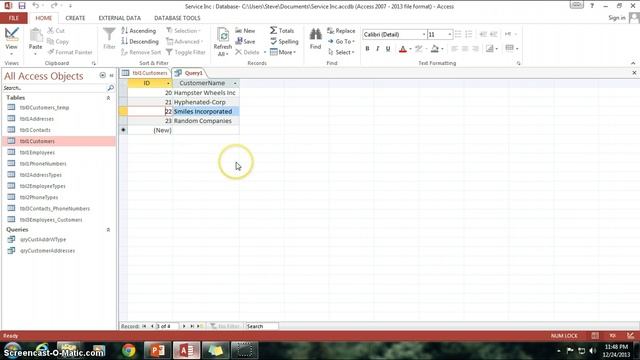The height and width of the screenshot is (360, 640).
Task: Go to first record navigation button
Action: pos(144,326)
